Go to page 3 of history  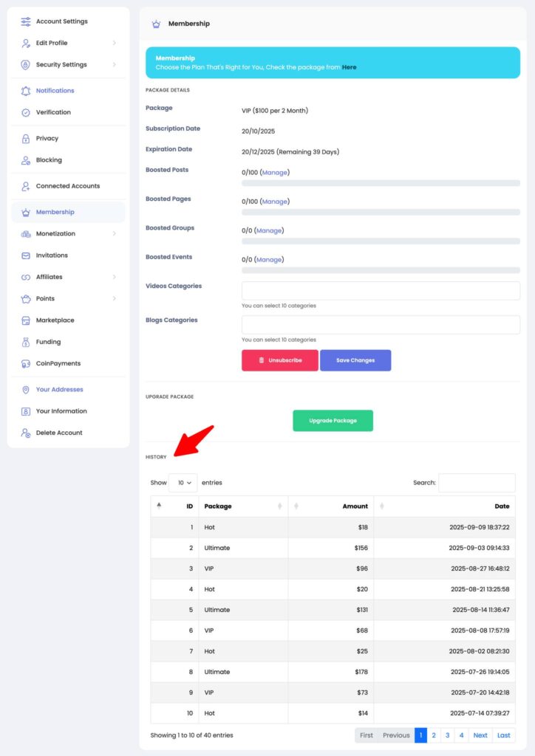(x=447, y=735)
